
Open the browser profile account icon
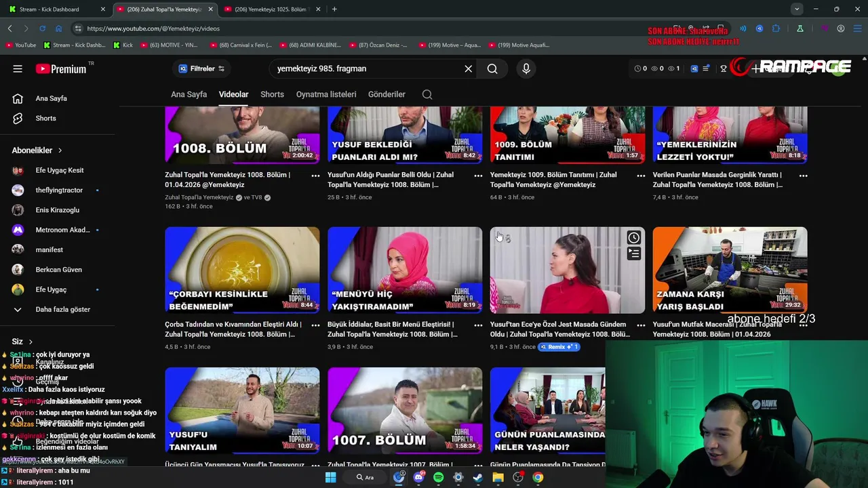pos(841,28)
